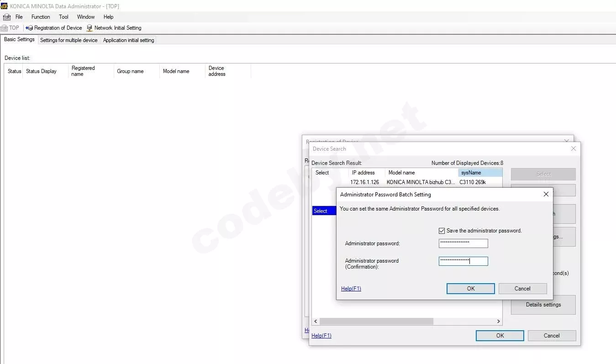
Task: Open the Function menu
Action: click(x=41, y=17)
